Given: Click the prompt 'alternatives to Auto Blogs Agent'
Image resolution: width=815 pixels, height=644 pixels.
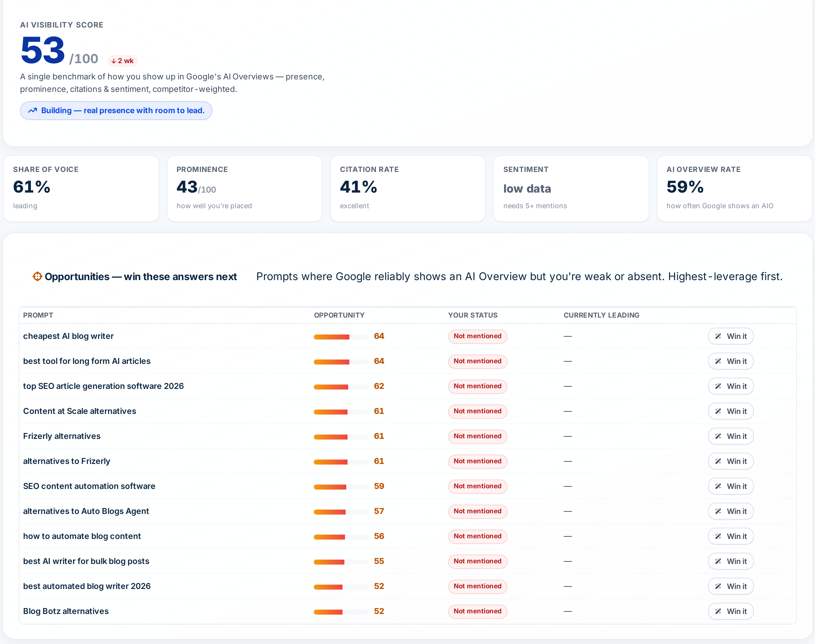Looking at the screenshot, I should click(x=86, y=511).
